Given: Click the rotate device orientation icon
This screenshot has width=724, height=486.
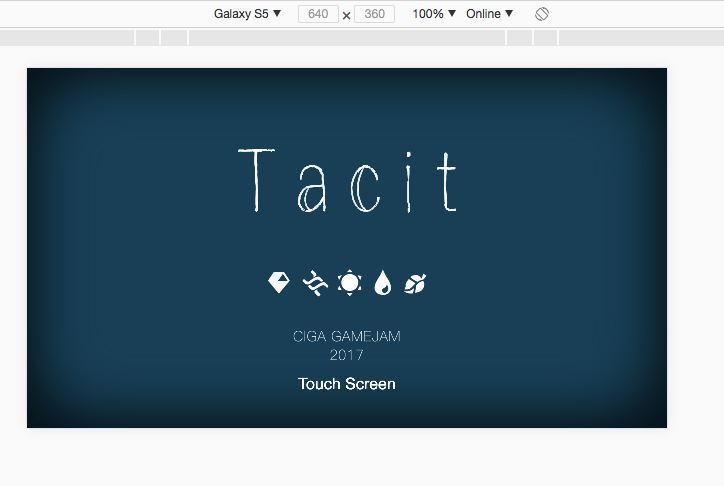Looking at the screenshot, I should [542, 14].
